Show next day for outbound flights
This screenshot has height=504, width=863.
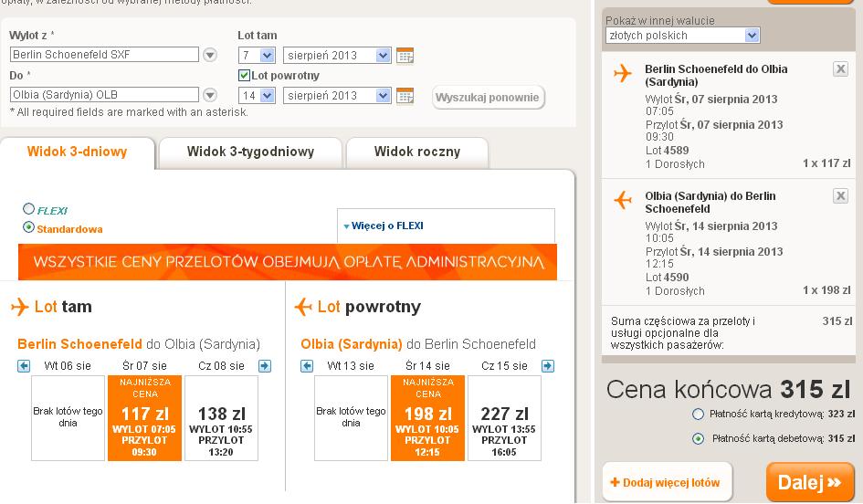[265, 366]
